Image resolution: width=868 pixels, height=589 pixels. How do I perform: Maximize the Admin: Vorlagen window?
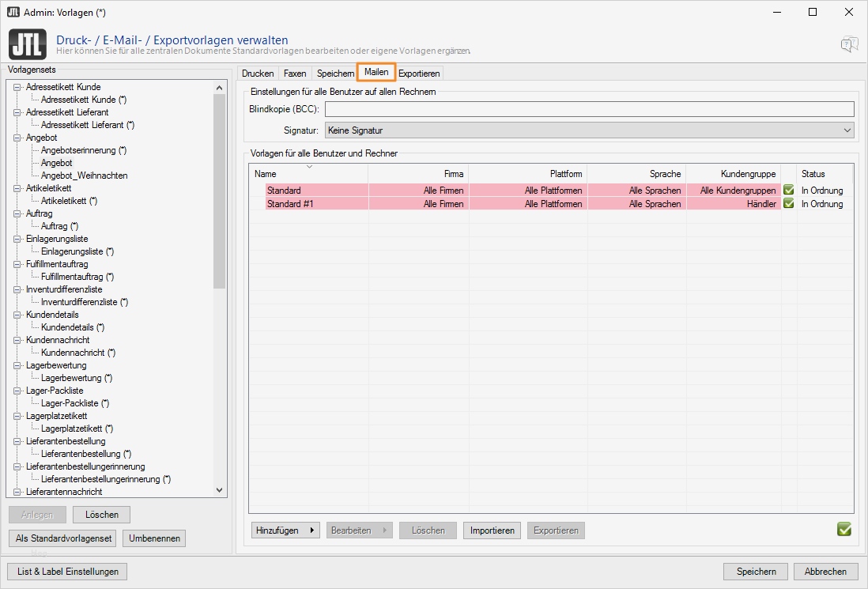813,12
